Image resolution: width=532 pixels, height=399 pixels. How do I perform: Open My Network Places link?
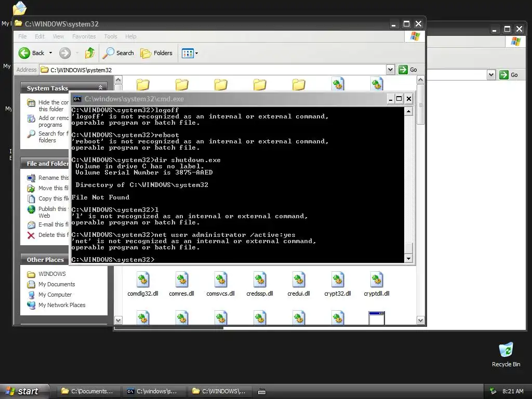click(56, 305)
